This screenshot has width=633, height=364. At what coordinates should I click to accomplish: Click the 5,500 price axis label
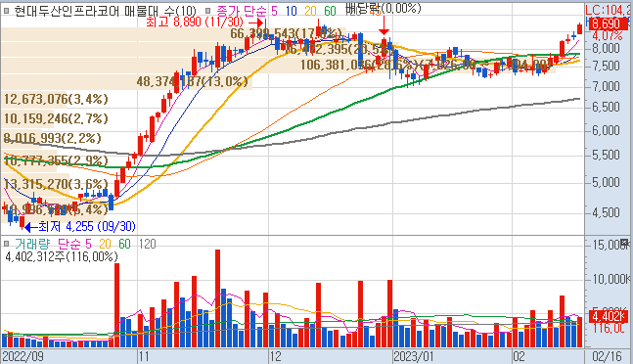point(606,155)
